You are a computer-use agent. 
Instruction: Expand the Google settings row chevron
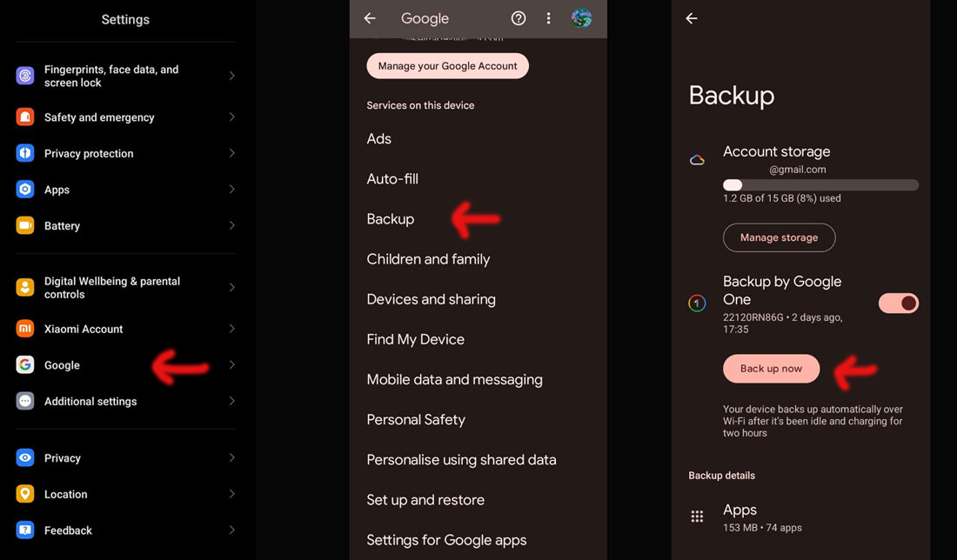click(231, 365)
